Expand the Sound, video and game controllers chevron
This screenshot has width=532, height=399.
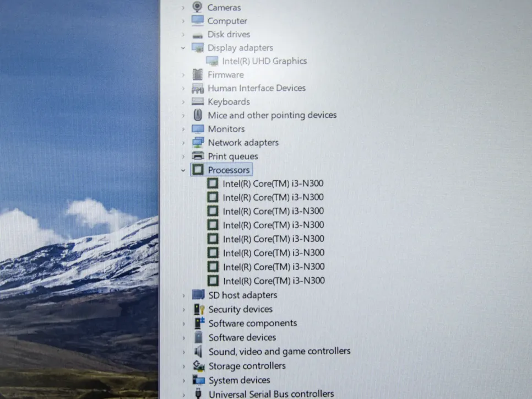(183, 352)
